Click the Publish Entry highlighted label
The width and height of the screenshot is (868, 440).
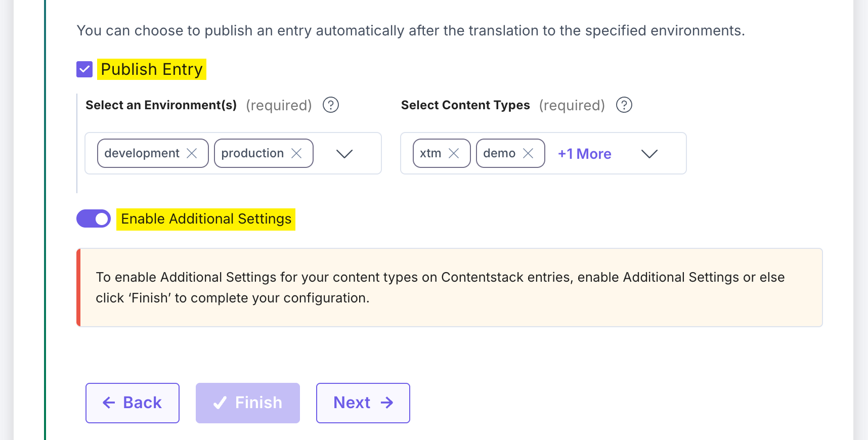coord(151,69)
